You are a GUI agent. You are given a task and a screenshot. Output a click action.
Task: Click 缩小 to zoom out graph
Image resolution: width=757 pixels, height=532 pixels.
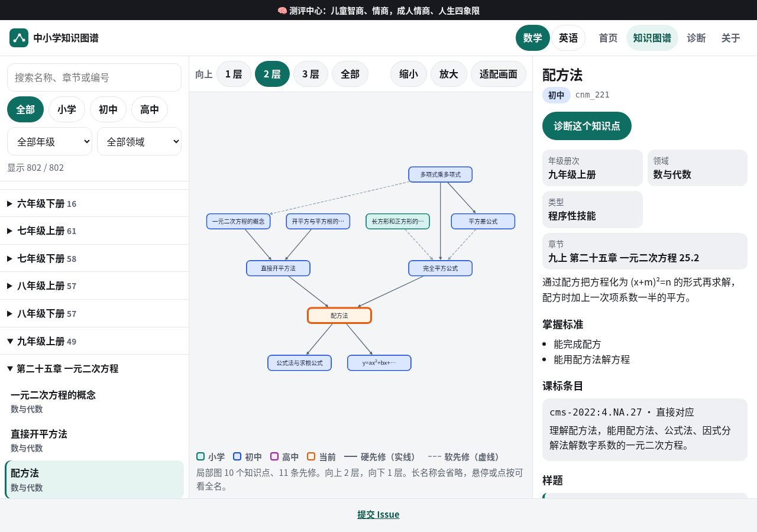pos(409,74)
